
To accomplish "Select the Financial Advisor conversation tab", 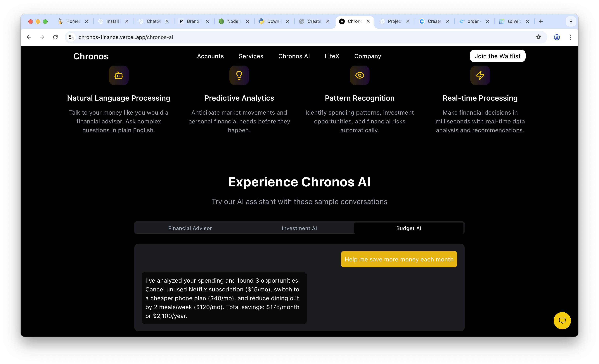I will 190,228.
